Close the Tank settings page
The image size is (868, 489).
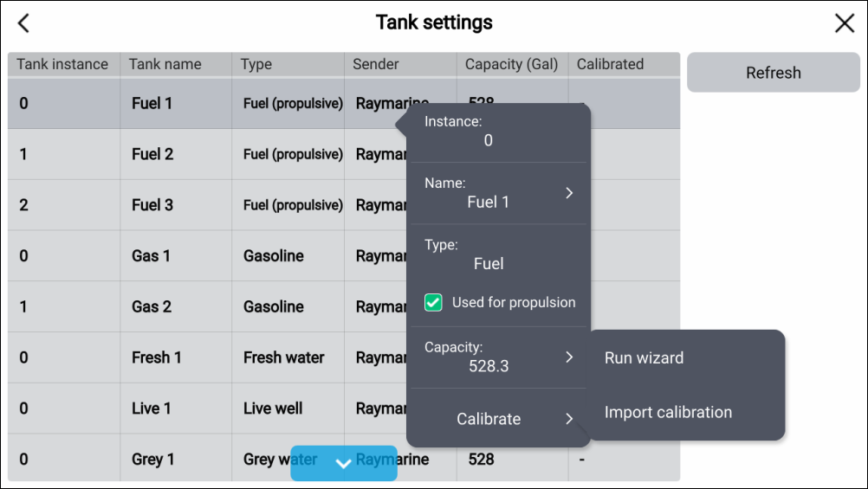click(x=844, y=23)
